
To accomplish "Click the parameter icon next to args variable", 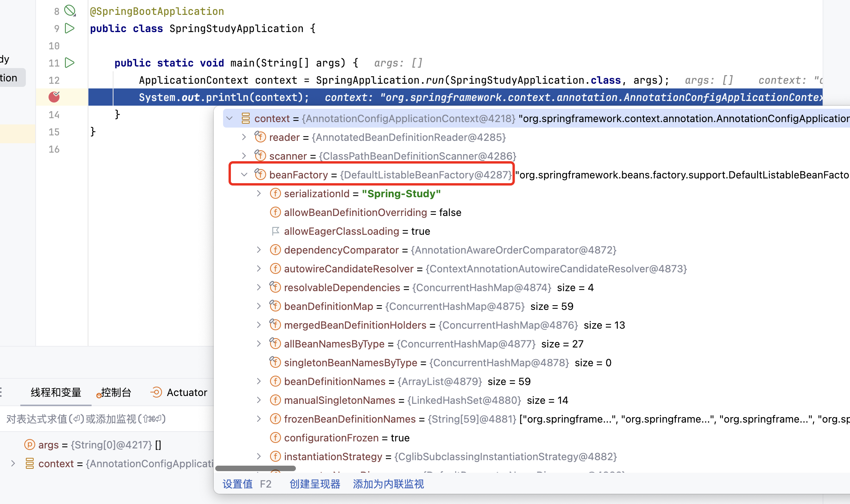I will [x=30, y=445].
